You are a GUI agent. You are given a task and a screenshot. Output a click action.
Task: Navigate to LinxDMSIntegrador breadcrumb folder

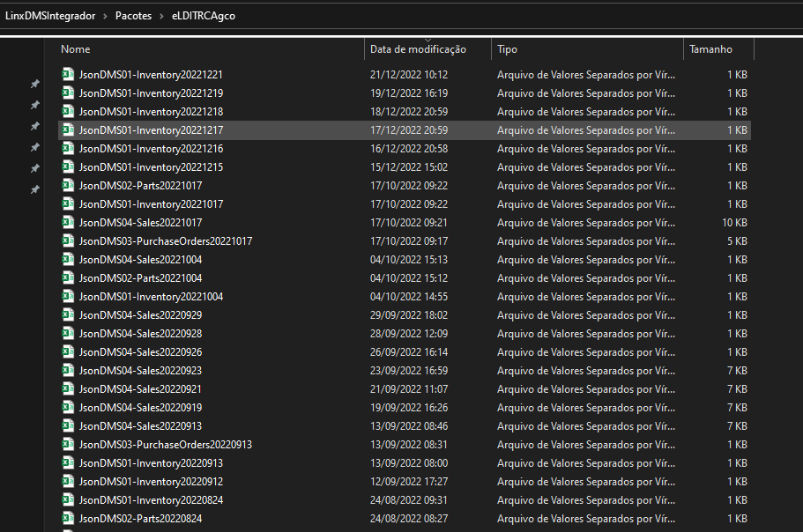click(x=50, y=16)
